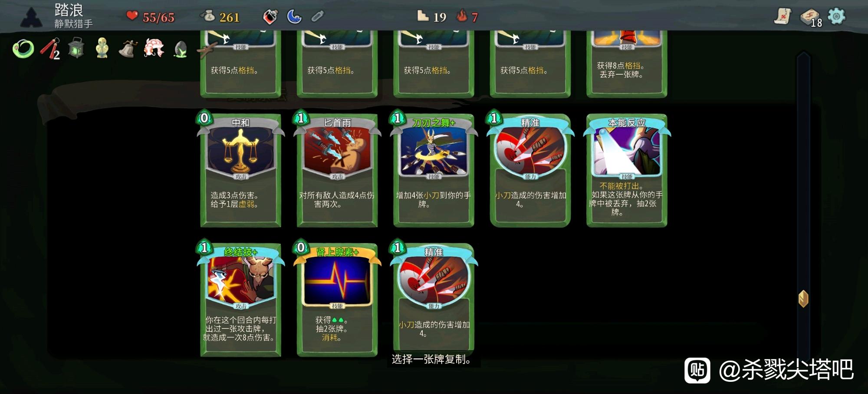868x394 pixels.
Task: Click the bell relic icon
Action: point(128,48)
